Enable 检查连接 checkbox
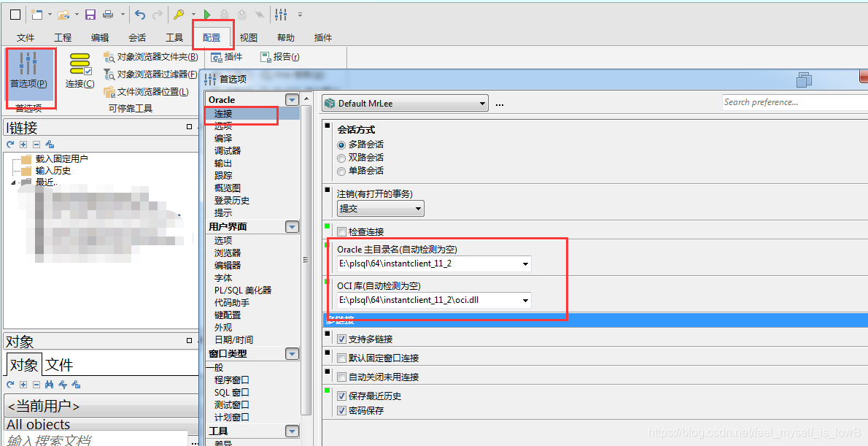The height and width of the screenshot is (446, 868). point(341,231)
